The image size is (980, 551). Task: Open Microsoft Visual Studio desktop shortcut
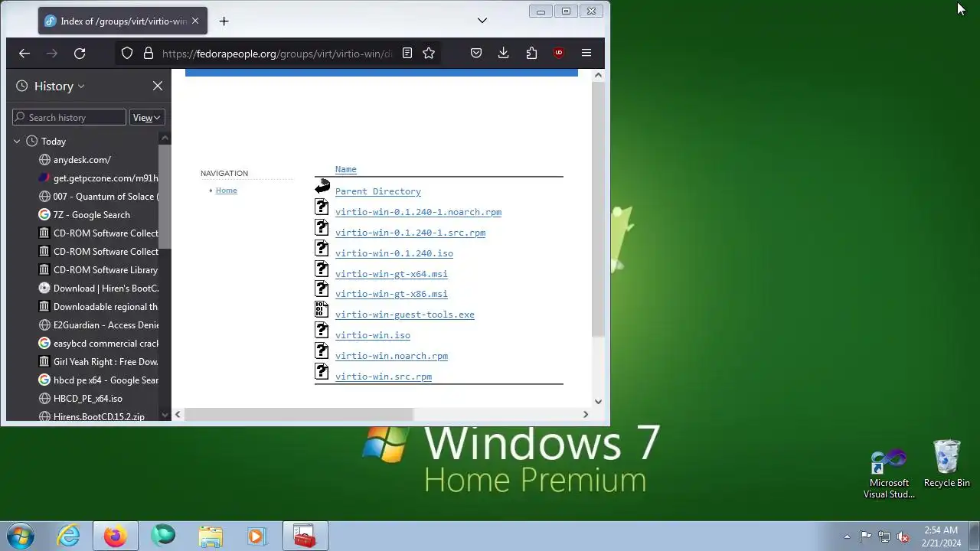pos(889,474)
